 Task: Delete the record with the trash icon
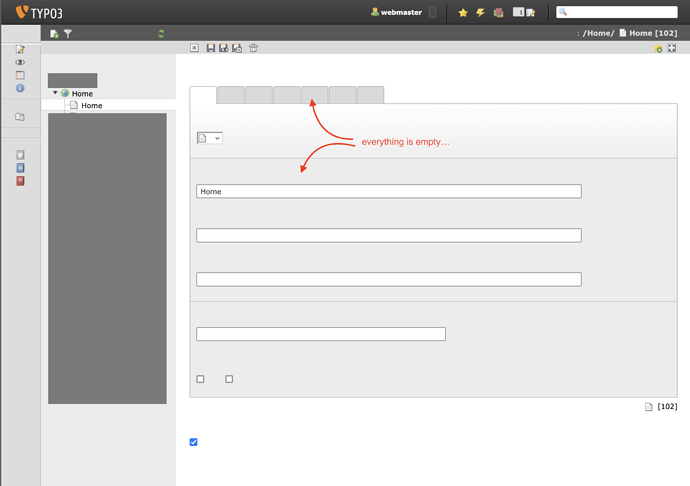coord(253,48)
